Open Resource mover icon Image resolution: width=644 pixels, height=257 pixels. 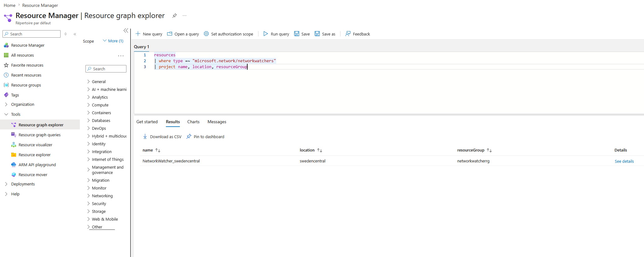(14, 175)
